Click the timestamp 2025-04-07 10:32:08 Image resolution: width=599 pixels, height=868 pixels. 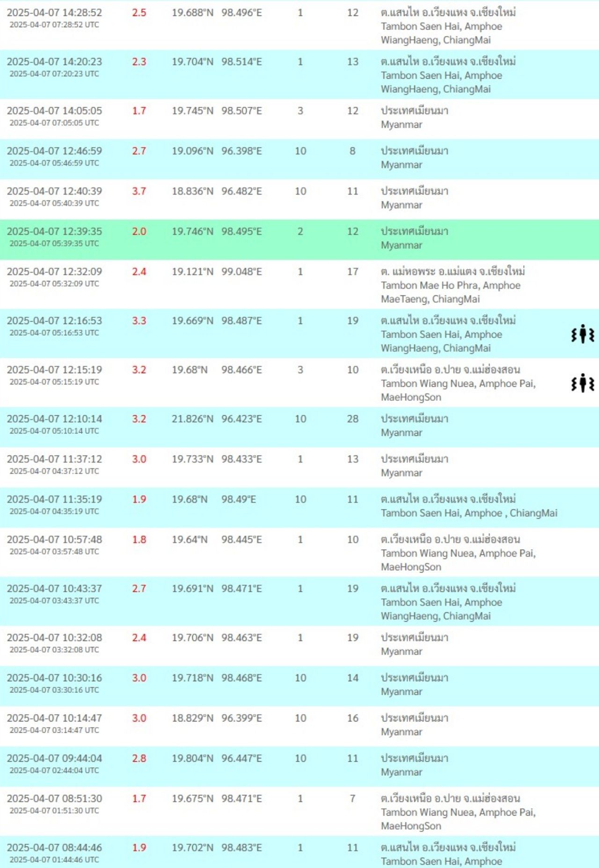point(54,638)
